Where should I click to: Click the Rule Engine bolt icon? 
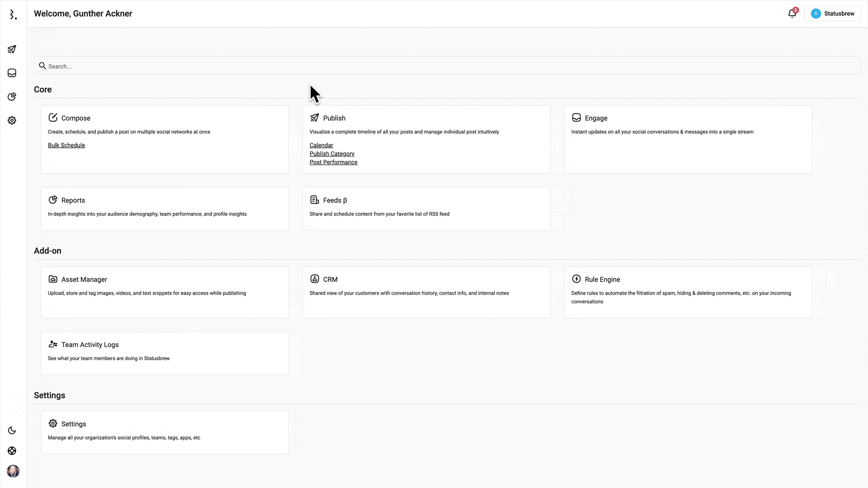pyautogui.click(x=576, y=279)
